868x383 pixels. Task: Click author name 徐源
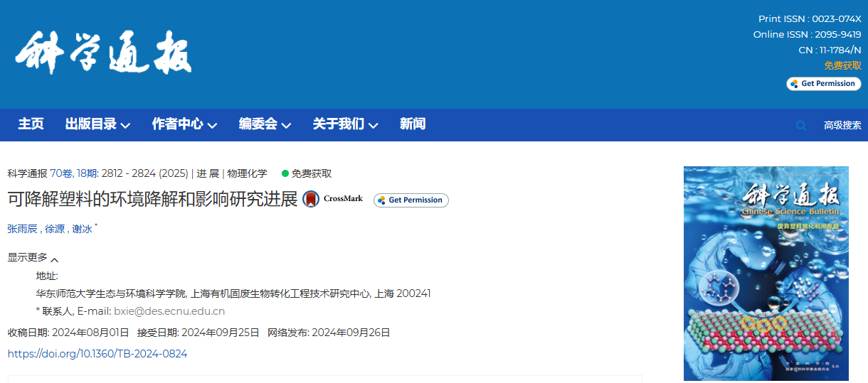pyautogui.click(x=54, y=229)
